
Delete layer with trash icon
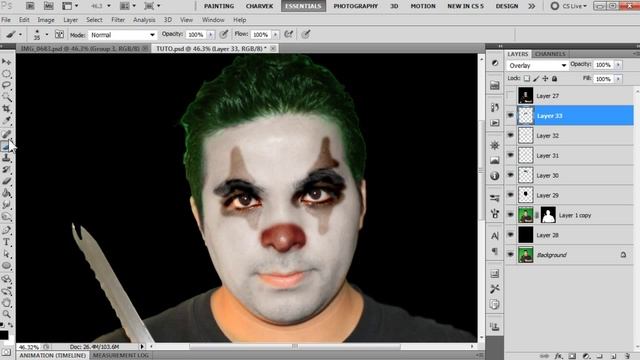[628, 356]
